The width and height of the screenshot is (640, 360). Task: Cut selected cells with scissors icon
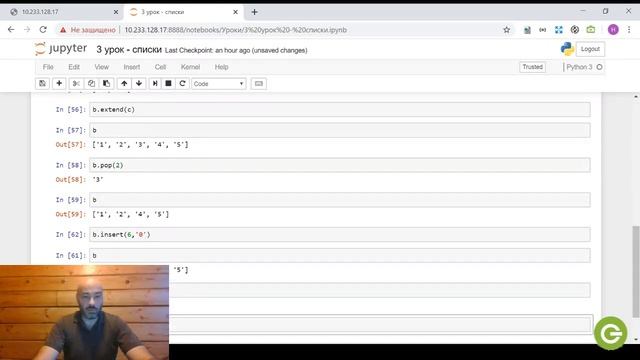(x=76, y=84)
